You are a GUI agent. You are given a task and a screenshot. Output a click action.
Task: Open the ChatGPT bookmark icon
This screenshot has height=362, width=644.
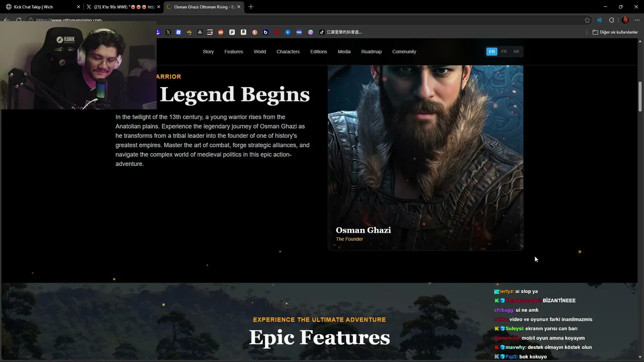[x=200, y=32]
